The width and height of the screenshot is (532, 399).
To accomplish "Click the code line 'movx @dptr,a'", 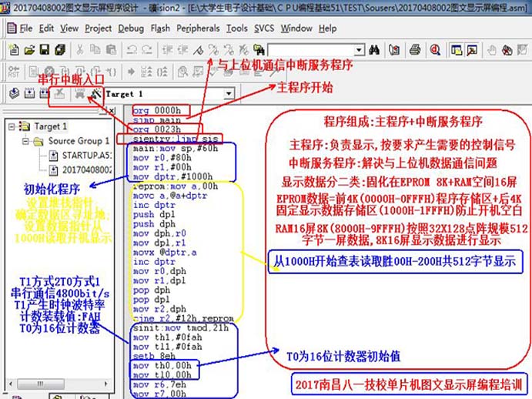I will (x=165, y=253).
